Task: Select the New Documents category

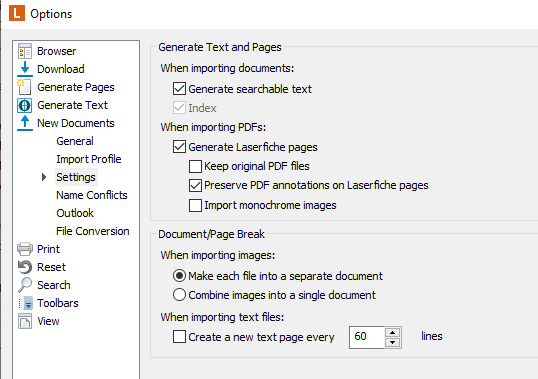Action: tap(76, 123)
